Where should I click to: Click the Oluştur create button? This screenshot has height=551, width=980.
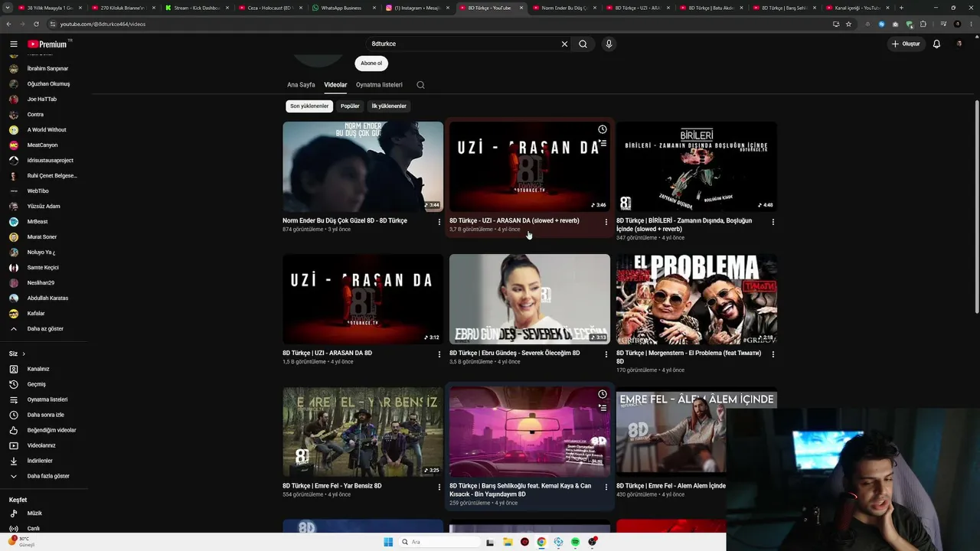click(x=905, y=44)
